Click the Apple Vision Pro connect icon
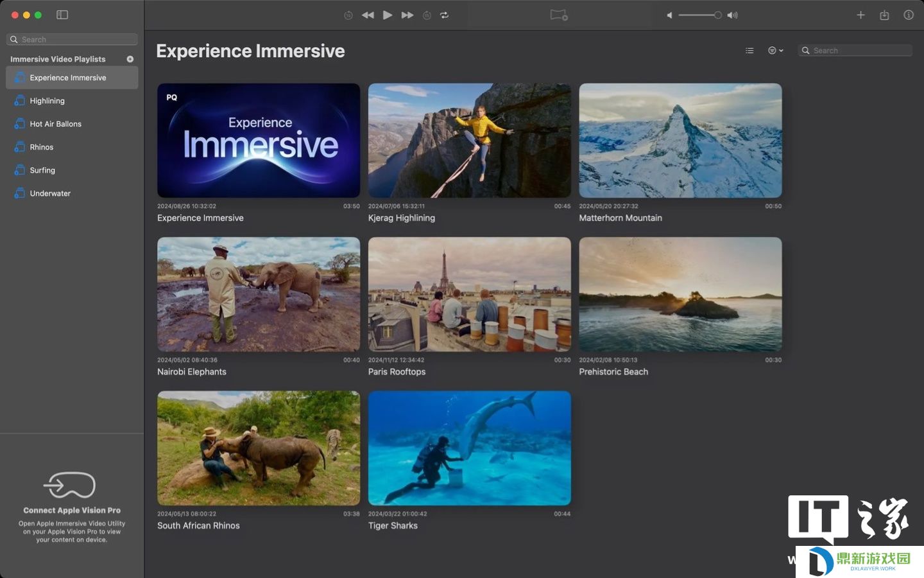 69,485
